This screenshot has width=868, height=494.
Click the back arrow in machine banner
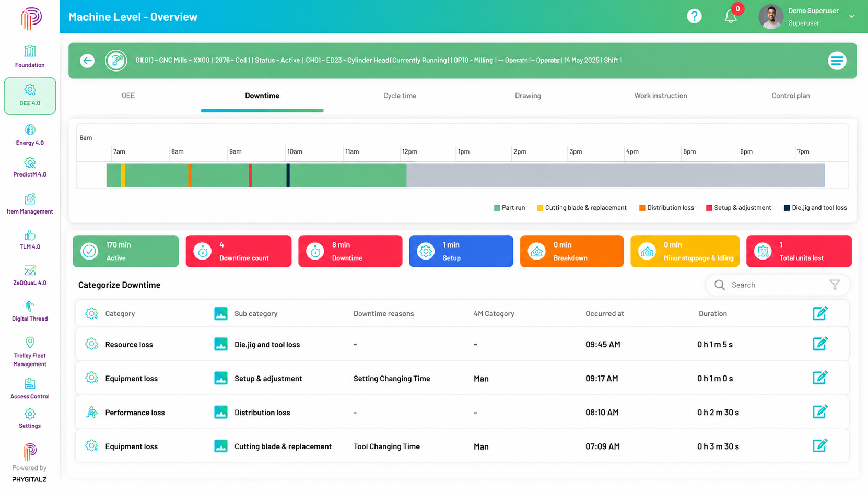pyautogui.click(x=87, y=61)
